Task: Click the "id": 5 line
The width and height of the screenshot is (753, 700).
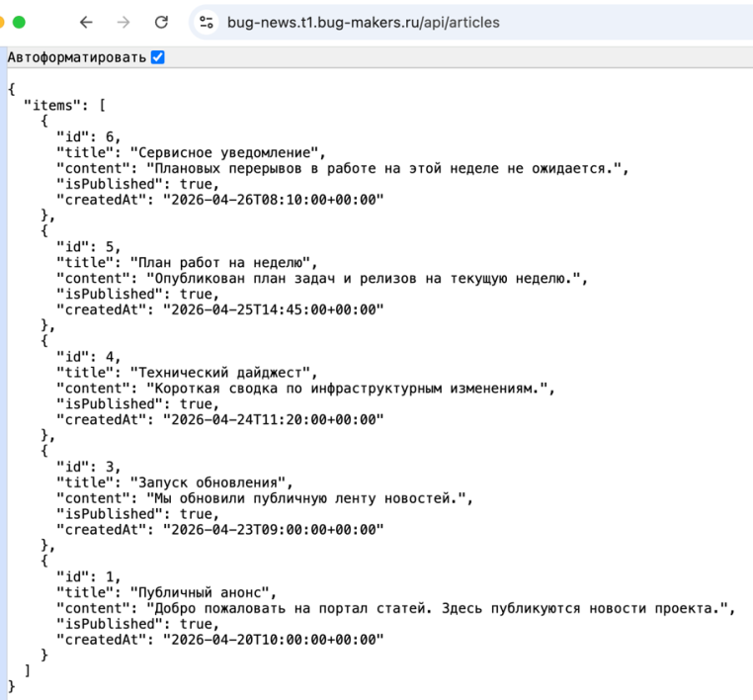Action: (88, 247)
